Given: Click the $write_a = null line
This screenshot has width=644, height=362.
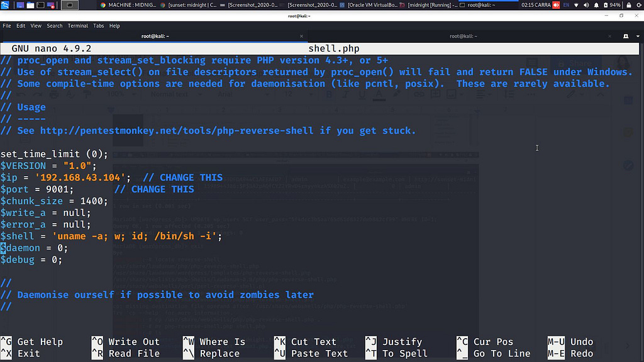Looking at the screenshot, I should click(45, 212).
